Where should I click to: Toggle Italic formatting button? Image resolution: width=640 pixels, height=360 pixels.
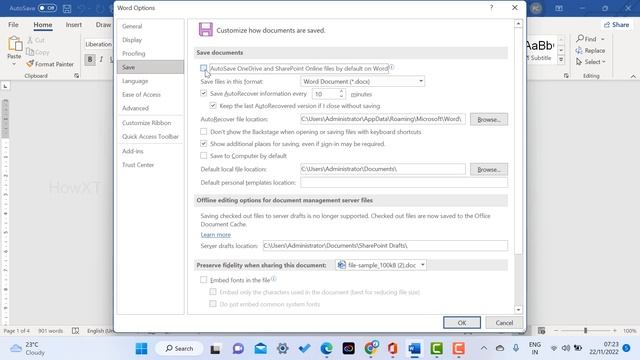(101, 59)
